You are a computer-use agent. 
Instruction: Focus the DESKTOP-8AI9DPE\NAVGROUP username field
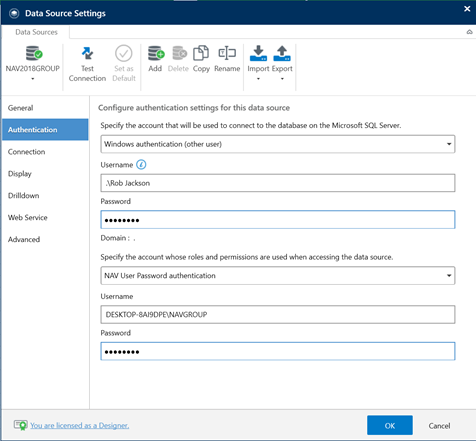278,315
